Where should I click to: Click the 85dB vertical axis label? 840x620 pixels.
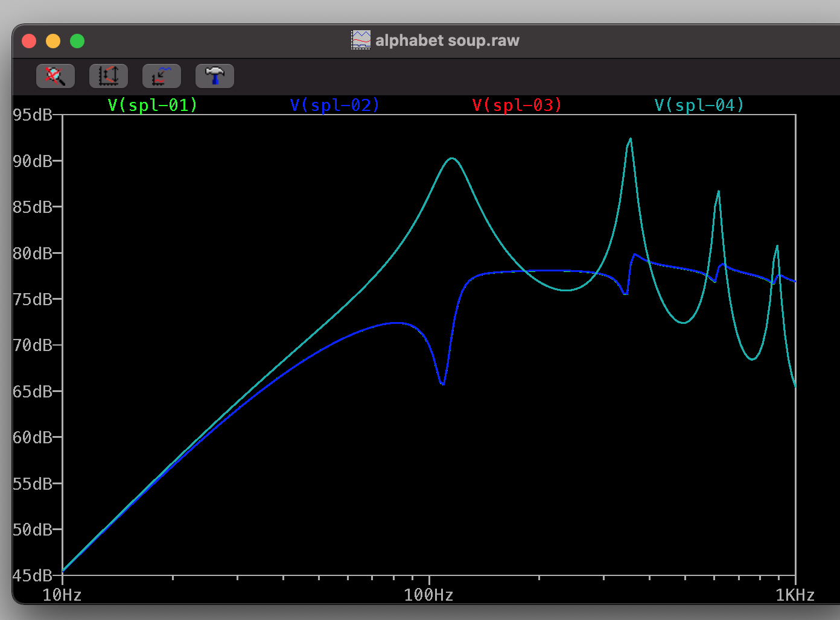(x=33, y=207)
